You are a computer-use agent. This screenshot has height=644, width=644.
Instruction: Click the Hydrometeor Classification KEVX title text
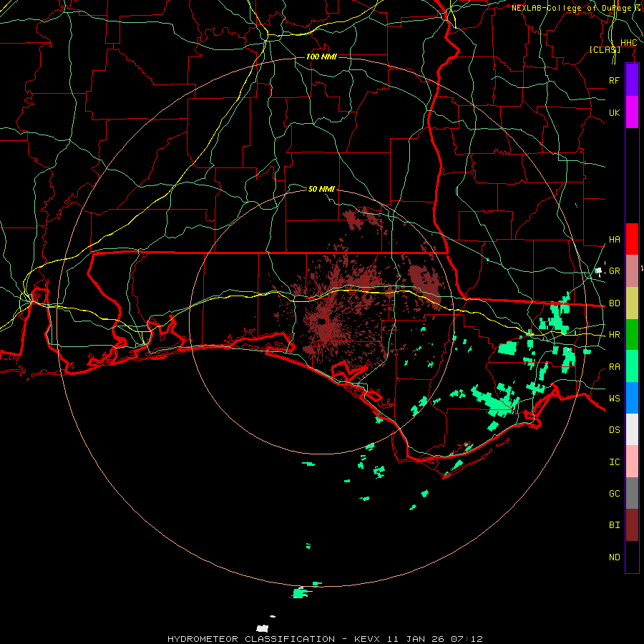(325, 639)
